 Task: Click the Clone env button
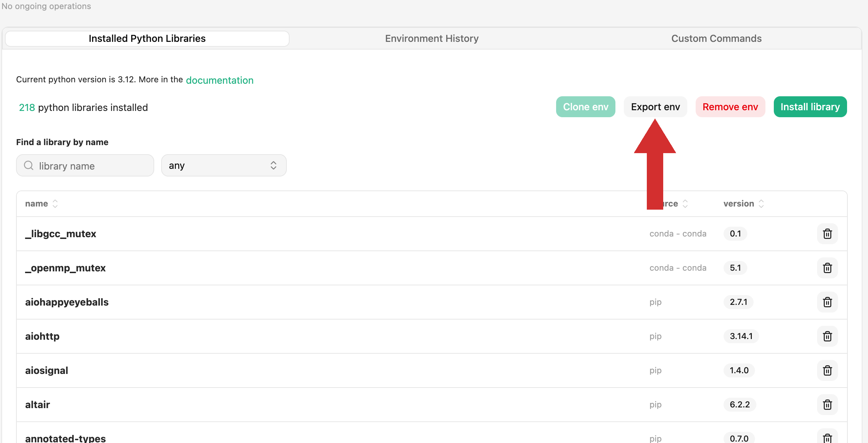(x=585, y=107)
